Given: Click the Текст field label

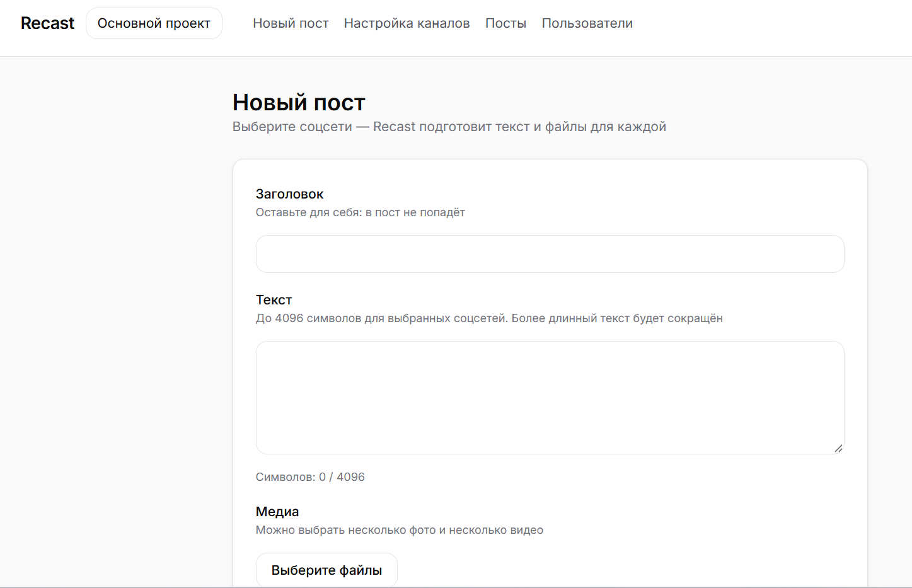Looking at the screenshot, I should coord(274,300).
